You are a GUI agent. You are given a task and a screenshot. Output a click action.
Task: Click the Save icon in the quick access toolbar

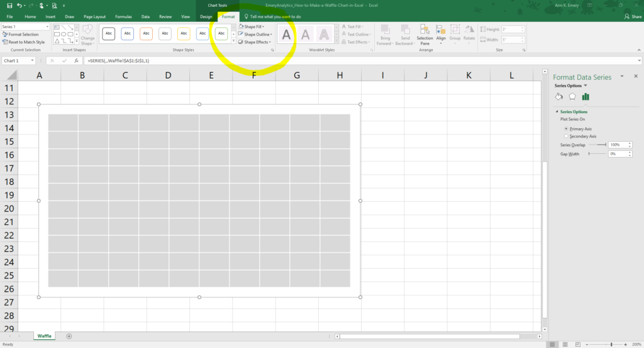9,6
